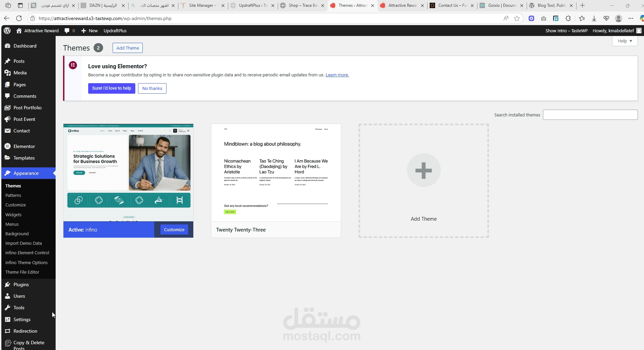Click the large plus Add Theme icon

pyautogui.click(x=424, y=170)
